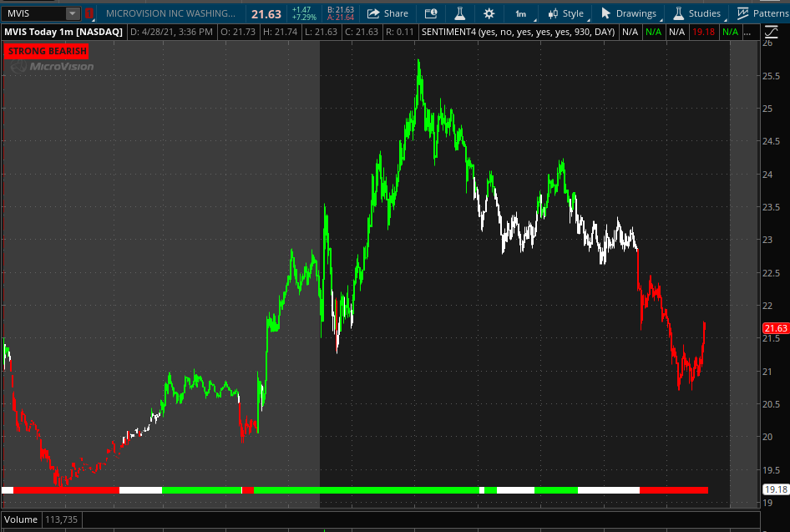
Task: Open the flask analysis tools icon
Action: pos(459,13)
